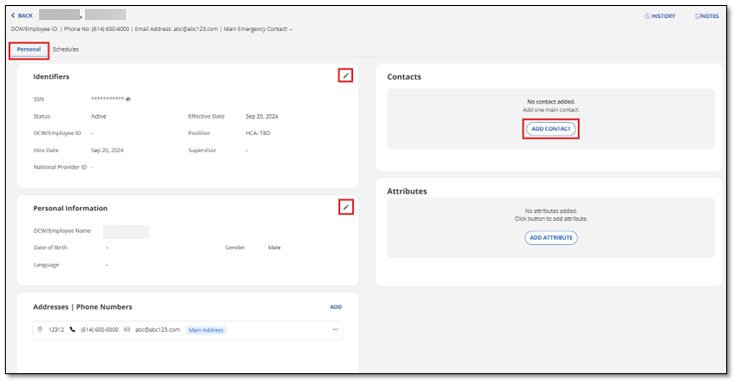
Task: Click the History link text
Action: pyautogui.click(x=663, y=16)
